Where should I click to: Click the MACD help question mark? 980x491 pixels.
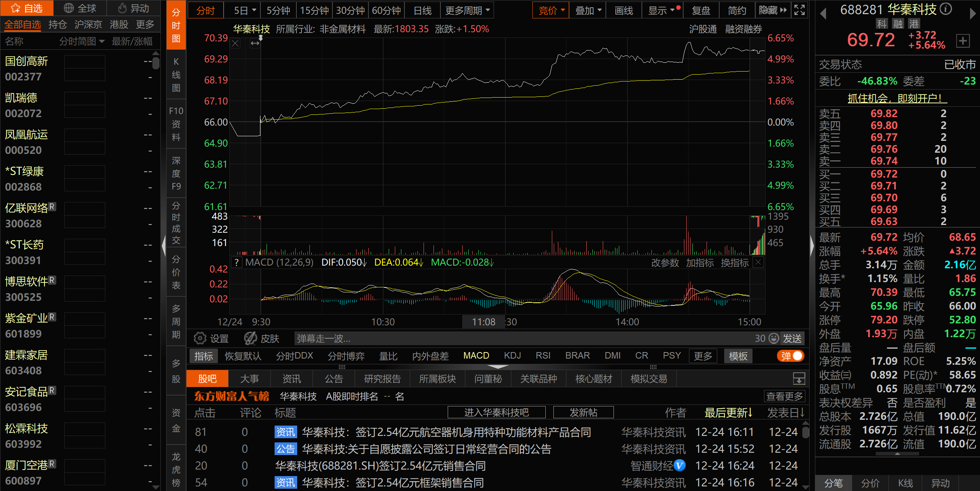coord(237,263)
